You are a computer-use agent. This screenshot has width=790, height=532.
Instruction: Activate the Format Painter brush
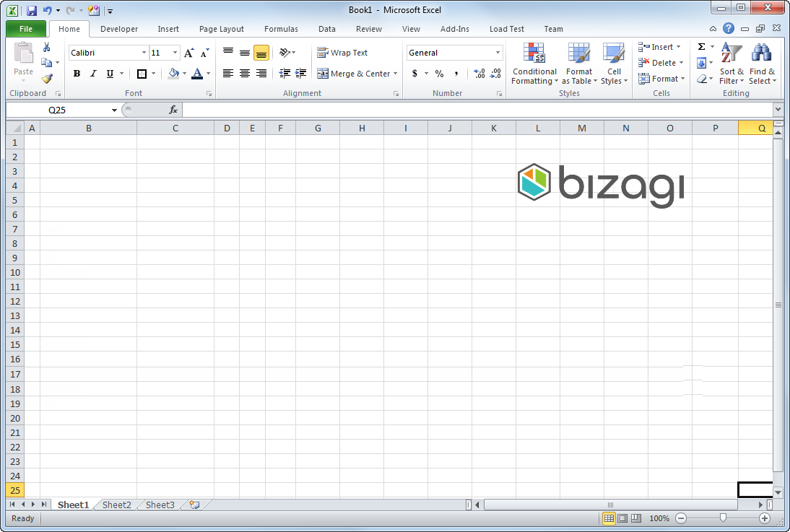pyautogui.click(x=46, y=78)
